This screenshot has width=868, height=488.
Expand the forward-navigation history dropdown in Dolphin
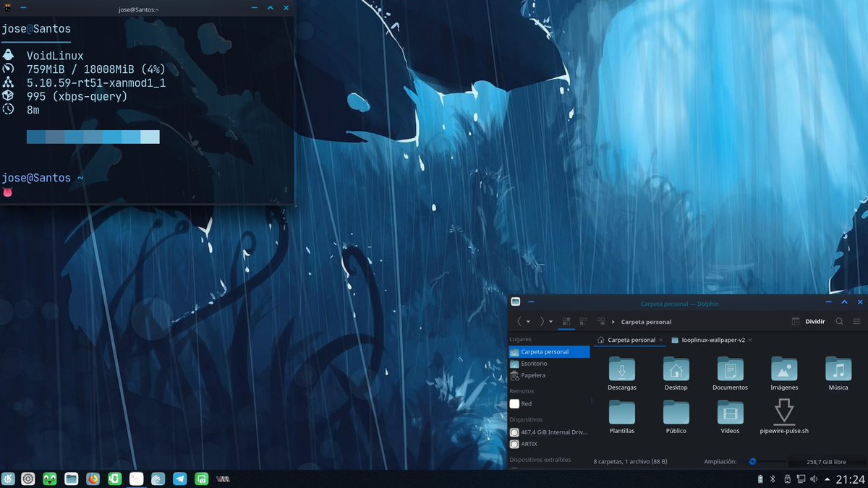coord(550,321)
